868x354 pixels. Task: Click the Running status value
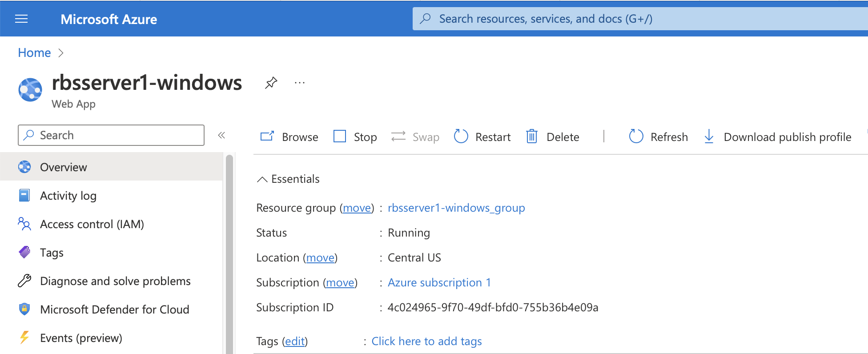(409, 233)
